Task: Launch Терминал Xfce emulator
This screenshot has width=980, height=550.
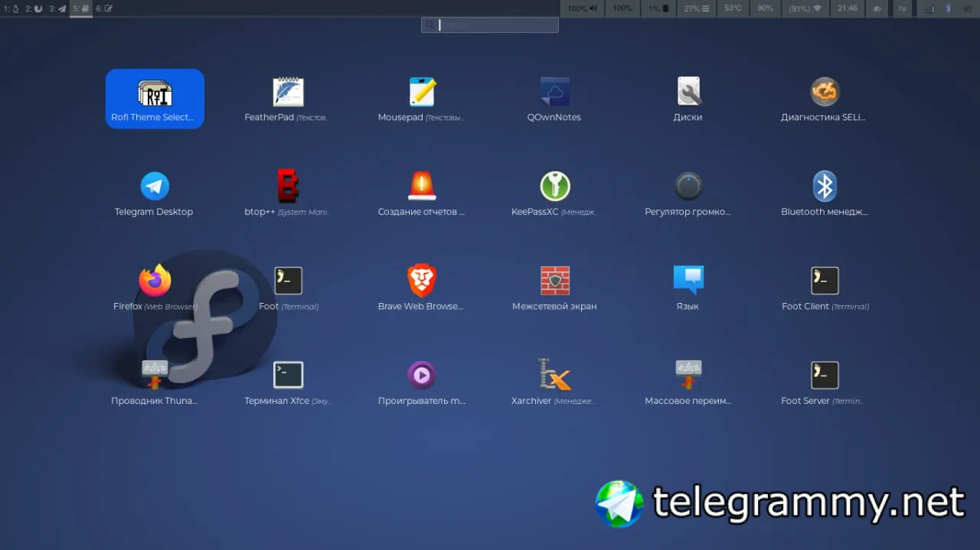Action: click(x=288, y=383)
